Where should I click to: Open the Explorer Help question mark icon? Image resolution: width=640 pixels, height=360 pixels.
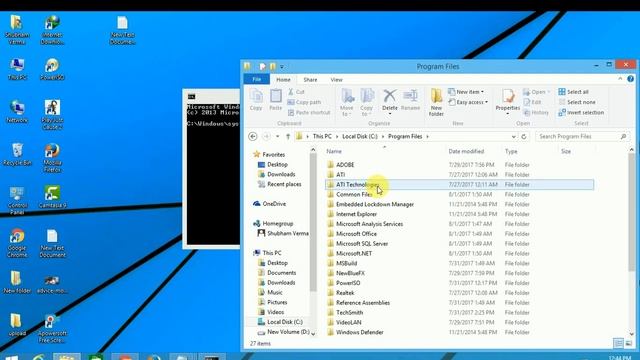(x=631, y=79)
